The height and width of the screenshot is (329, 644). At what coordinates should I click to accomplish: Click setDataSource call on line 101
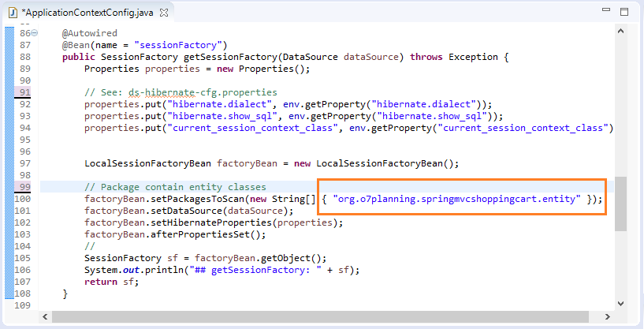[186, 211]
